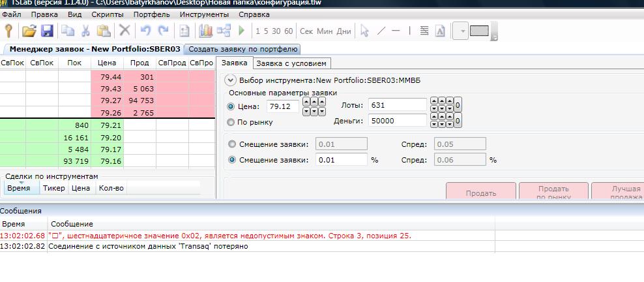Click the gray color swatch in the toolbar
Image resolution: width=644 pixels, height=282 pixels.
coord(479,30)
